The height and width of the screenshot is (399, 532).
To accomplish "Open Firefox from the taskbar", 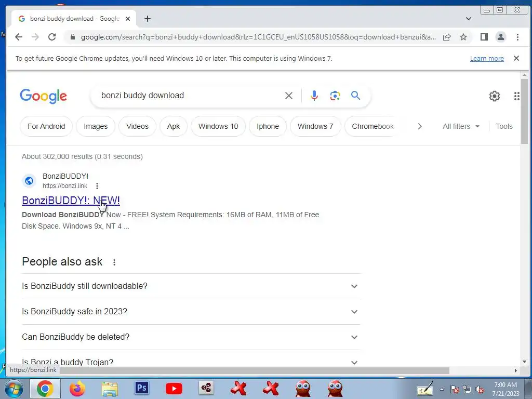I will 77,389.
